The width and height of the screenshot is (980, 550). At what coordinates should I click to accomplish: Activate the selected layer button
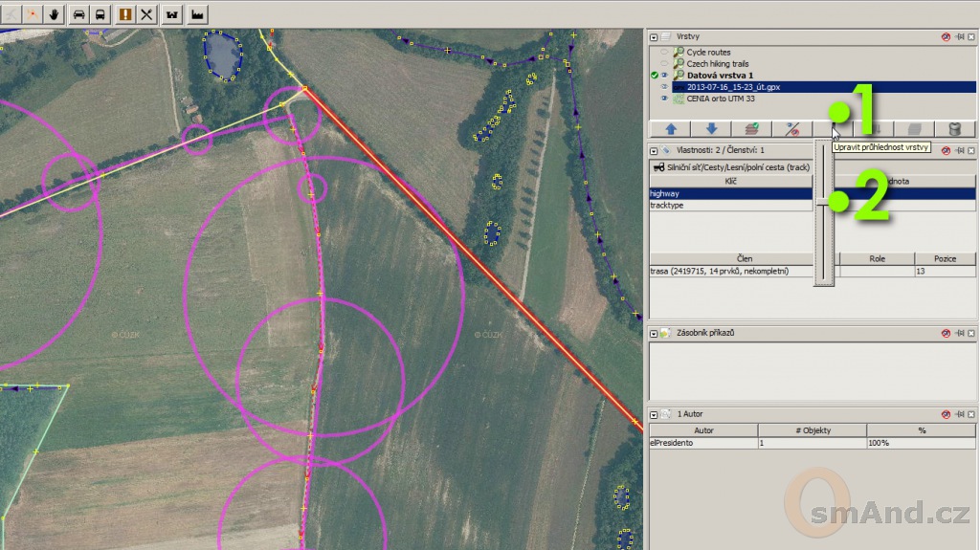click(x=752, y=129)
